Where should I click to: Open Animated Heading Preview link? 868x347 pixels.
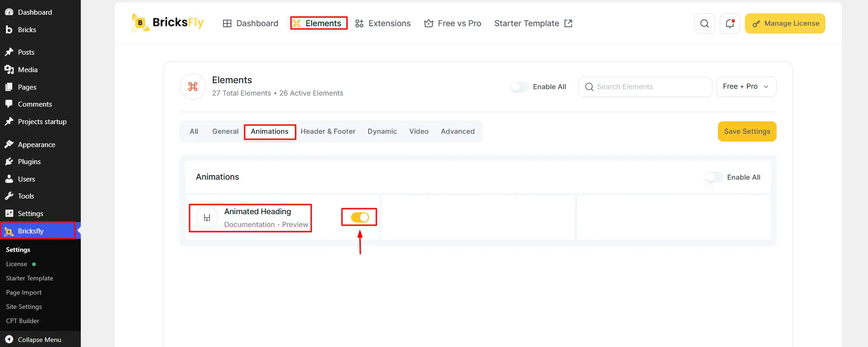click(x=295, y=225)
